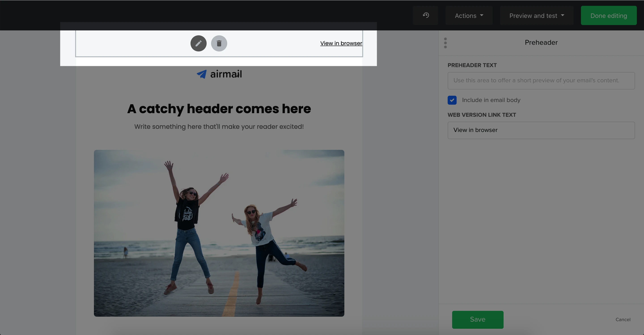Select the 'Write something here' subtitle text
Viewport: 644px width, 335px height.
[x=219, y=127]
